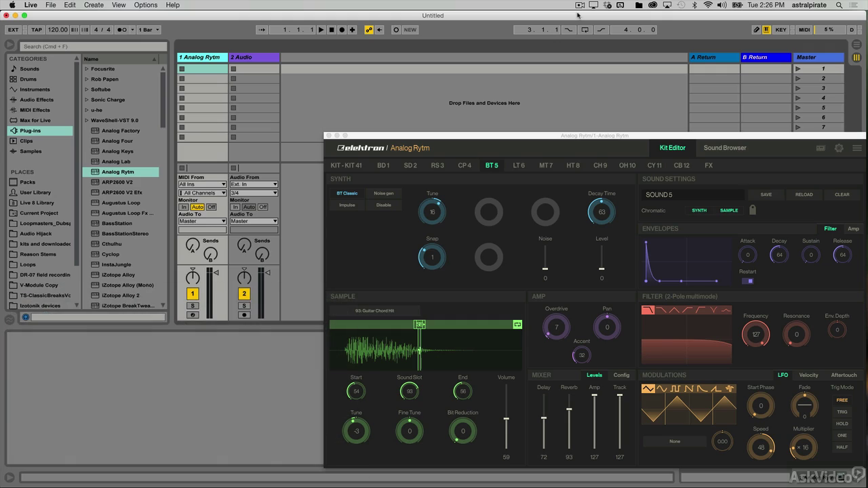The image size is (868, 488).
Task: Select the sawtooth LFO waveform
Action: point(689,388)
